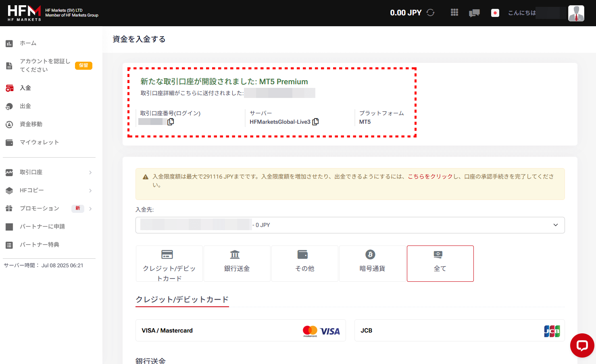Click the HFM Markets logo

(x=24, y=13)
